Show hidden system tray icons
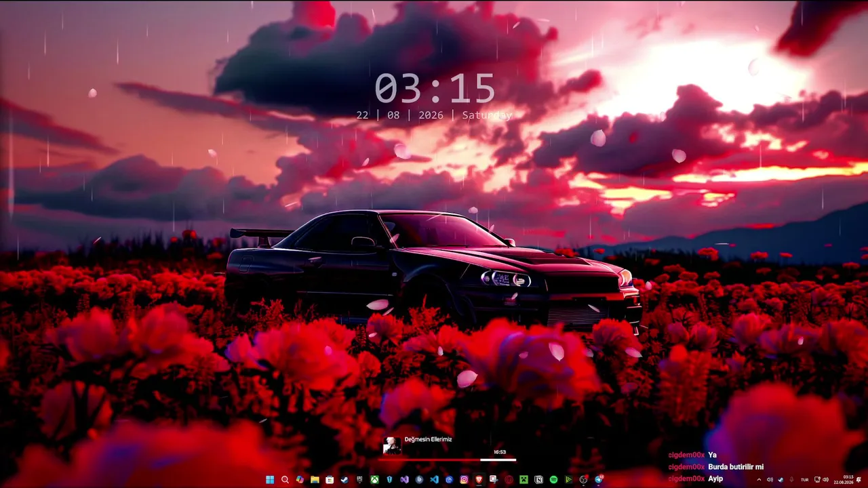Viewport: 868px width, 488px height. [x=759, y=480]
